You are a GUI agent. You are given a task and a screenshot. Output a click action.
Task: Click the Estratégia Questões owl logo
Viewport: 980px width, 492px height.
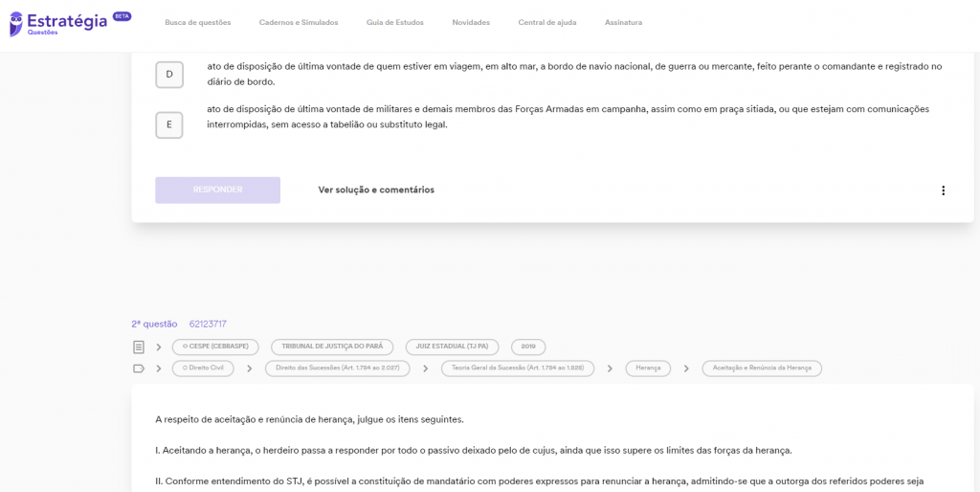(16, 23)
